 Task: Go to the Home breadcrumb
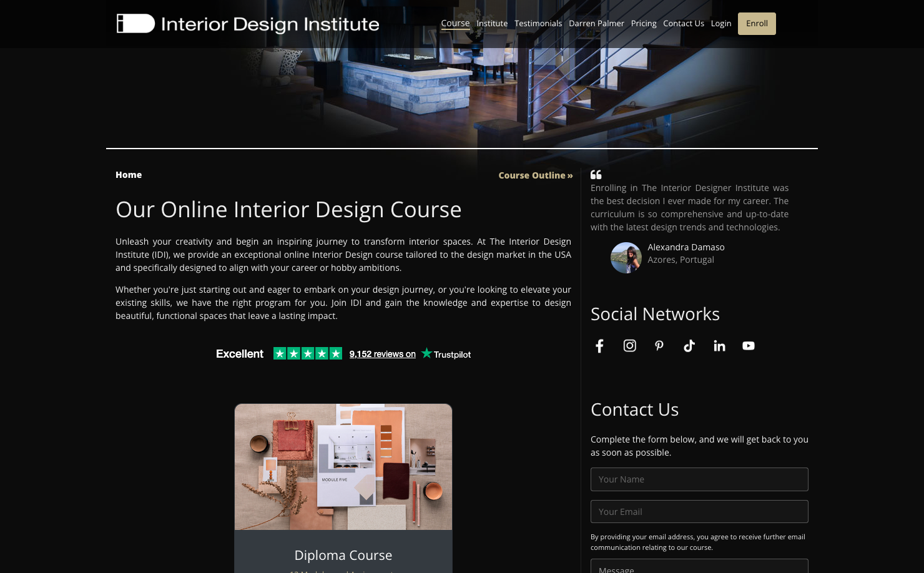[129, 175]
